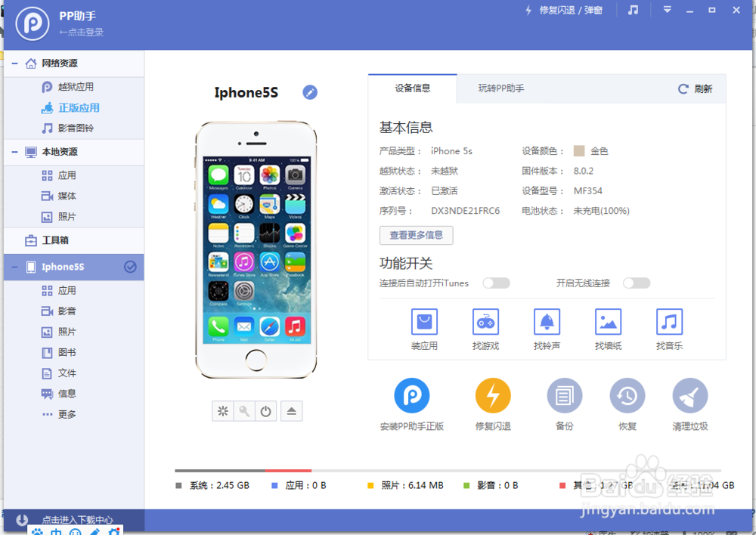Click the 找墙纸 picture icon
Viewport: 756px width, 535px height.
coord(608,321)
